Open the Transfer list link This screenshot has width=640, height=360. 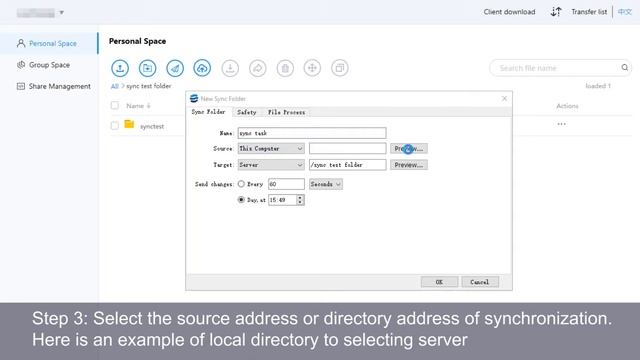589,12
